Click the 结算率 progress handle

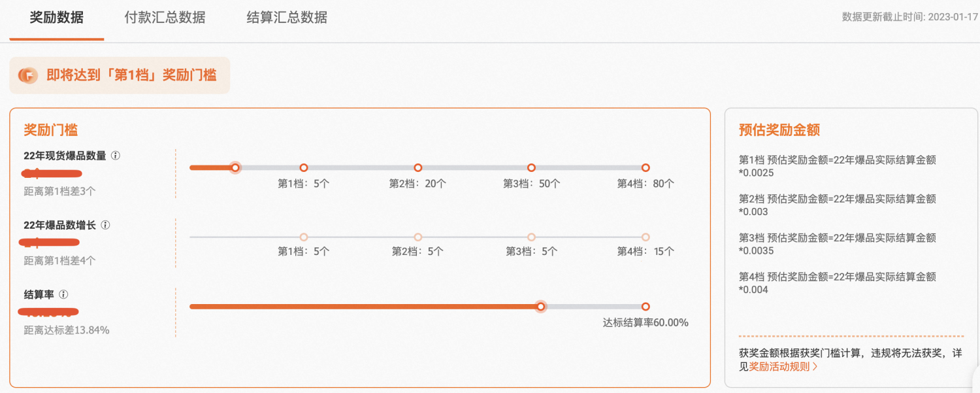click(540, 307)
